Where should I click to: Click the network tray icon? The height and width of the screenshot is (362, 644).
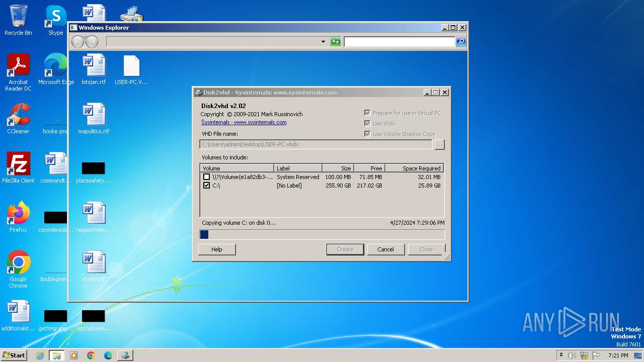point(584,355)
